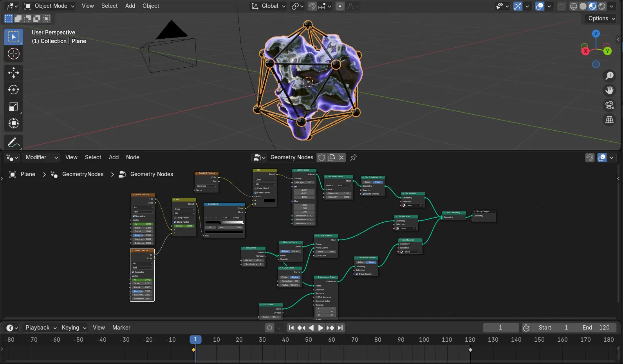Open the Global transform orientation dropdown
Viewport: 623px width, 364px height.
(x=268, y=6)
